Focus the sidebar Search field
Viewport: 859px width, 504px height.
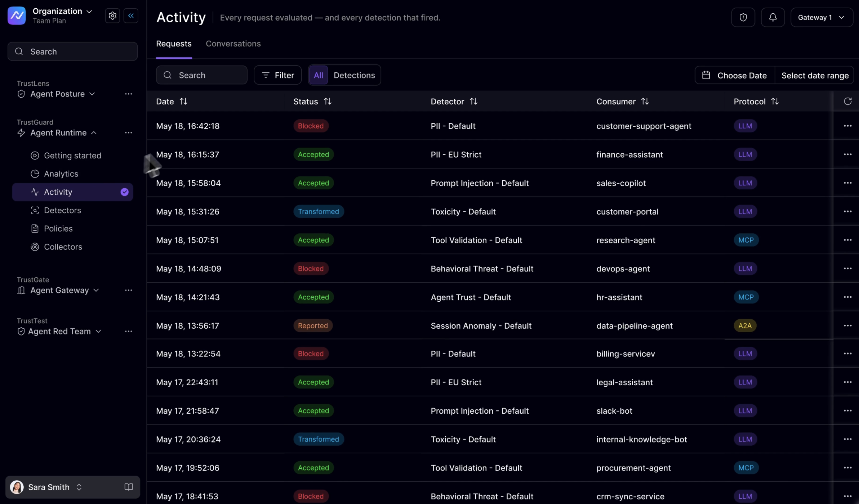(72, 51)
